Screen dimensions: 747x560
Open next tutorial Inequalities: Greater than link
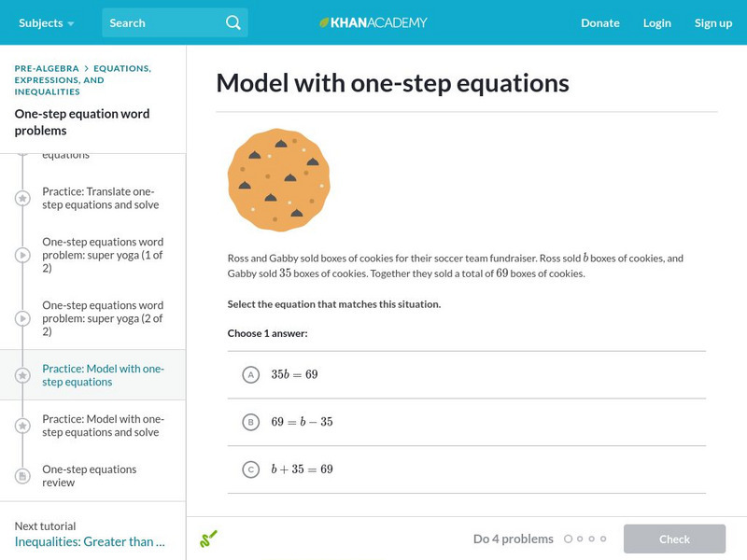tap(90, 541)
